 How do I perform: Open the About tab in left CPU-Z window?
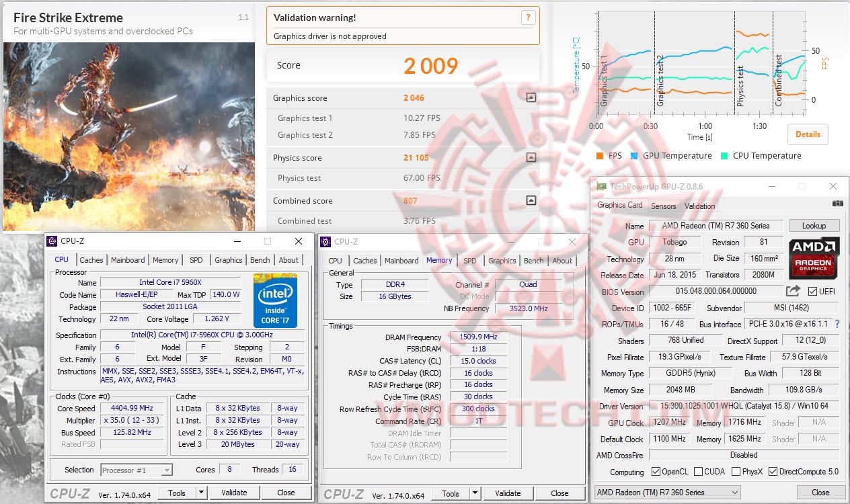(x=289, y=260)
